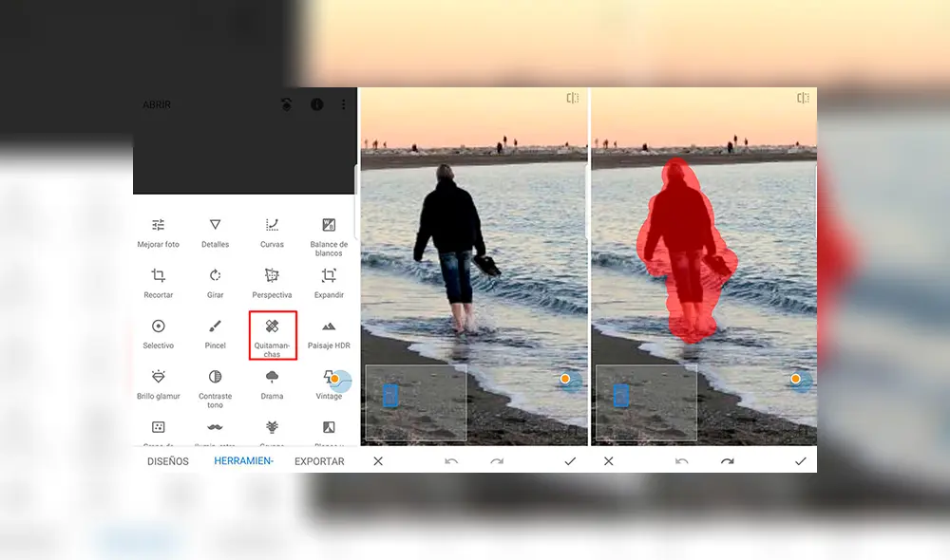Open the Perspectiva tool

click(x=272, y=283)
